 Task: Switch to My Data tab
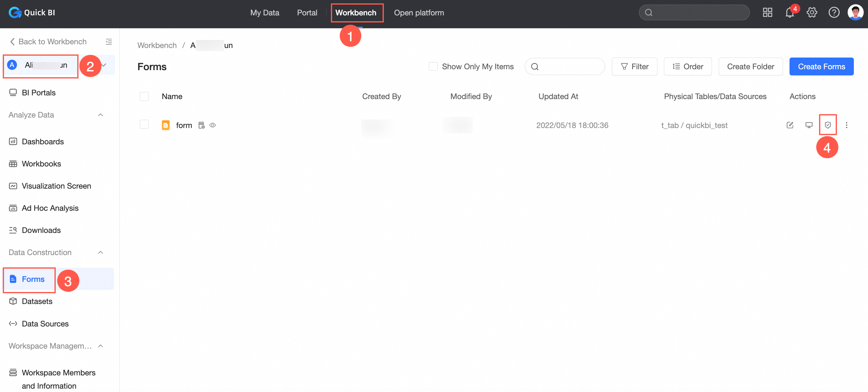[x=264, y=13]
